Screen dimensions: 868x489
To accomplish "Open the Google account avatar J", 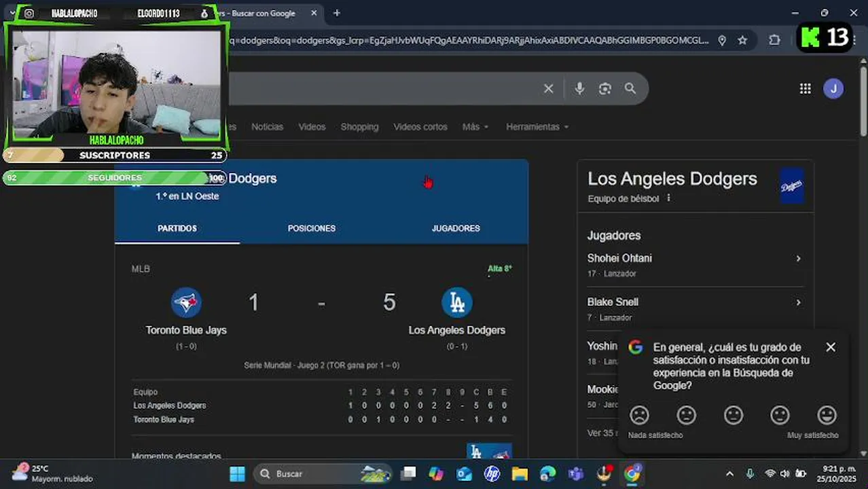I will click(833, 88).
